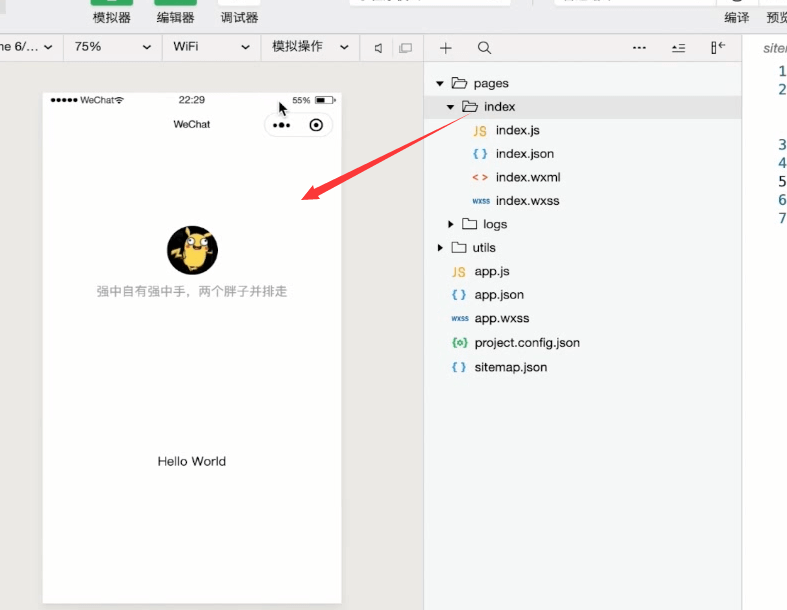The height and width of the screenshot is (610, 787).
Task: Expand the logs folder arrow
Action: (451, 224)
